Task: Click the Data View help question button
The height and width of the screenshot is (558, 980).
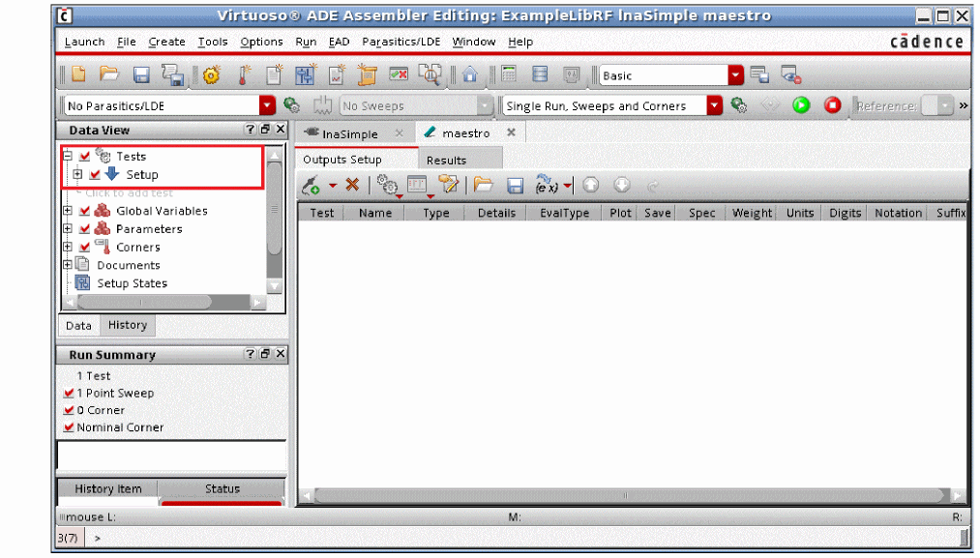Action: [250, 130]
